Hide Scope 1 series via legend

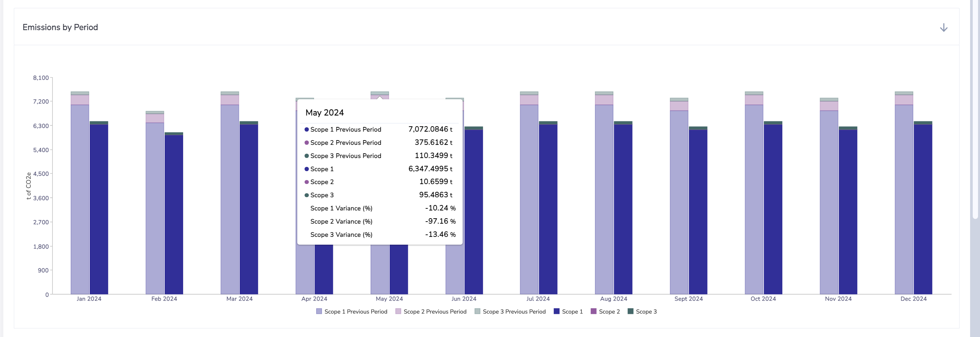coord(568,312)
